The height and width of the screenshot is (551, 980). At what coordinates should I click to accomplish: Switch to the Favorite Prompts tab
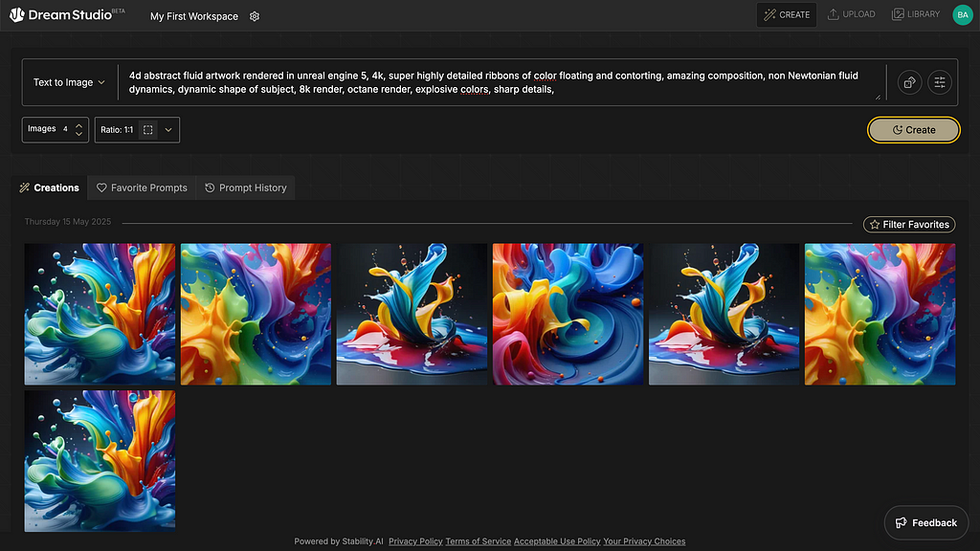142,187
